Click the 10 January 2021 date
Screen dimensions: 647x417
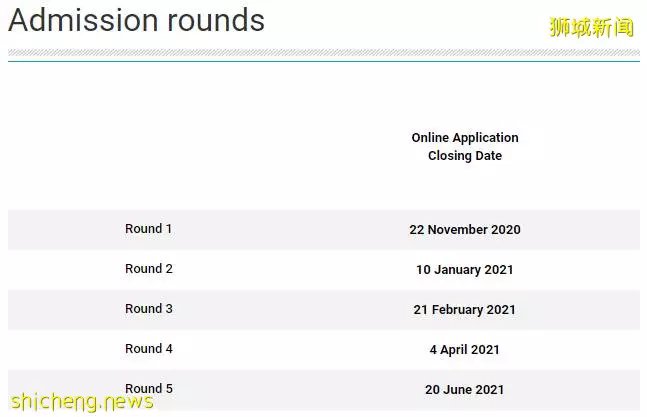coord(465,270)
